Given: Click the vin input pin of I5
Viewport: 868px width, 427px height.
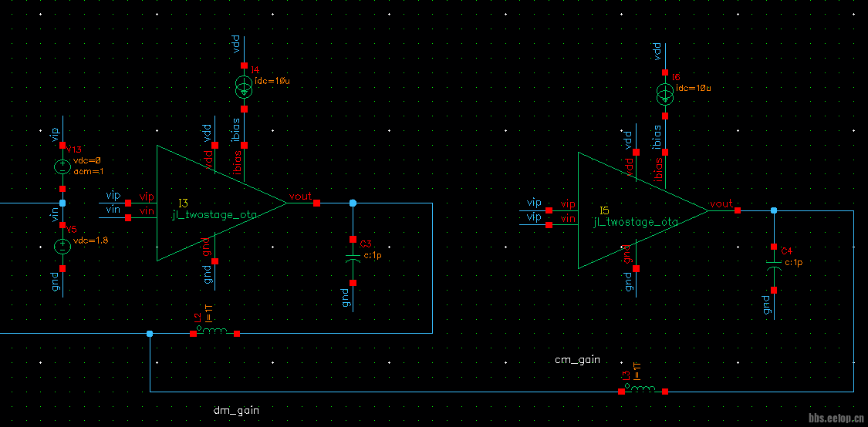Looking at the screenshot, I should tap(549, 224).
